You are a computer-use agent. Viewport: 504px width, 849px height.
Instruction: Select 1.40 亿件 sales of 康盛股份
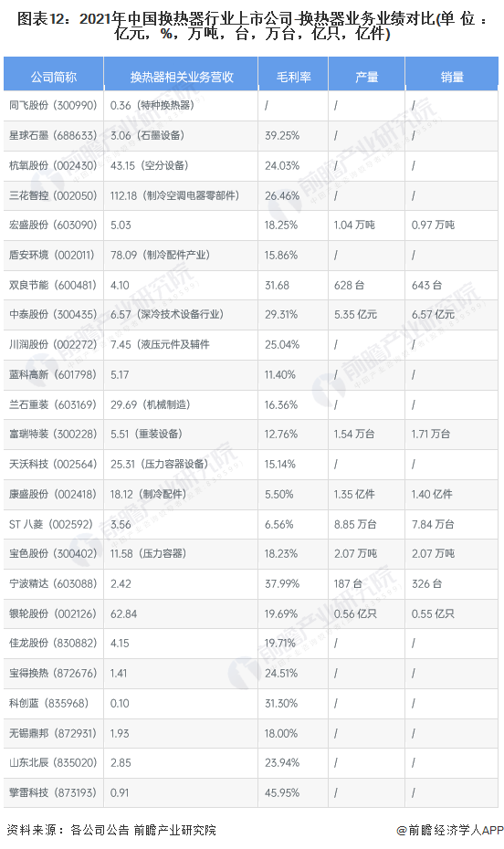pos(432,494)
